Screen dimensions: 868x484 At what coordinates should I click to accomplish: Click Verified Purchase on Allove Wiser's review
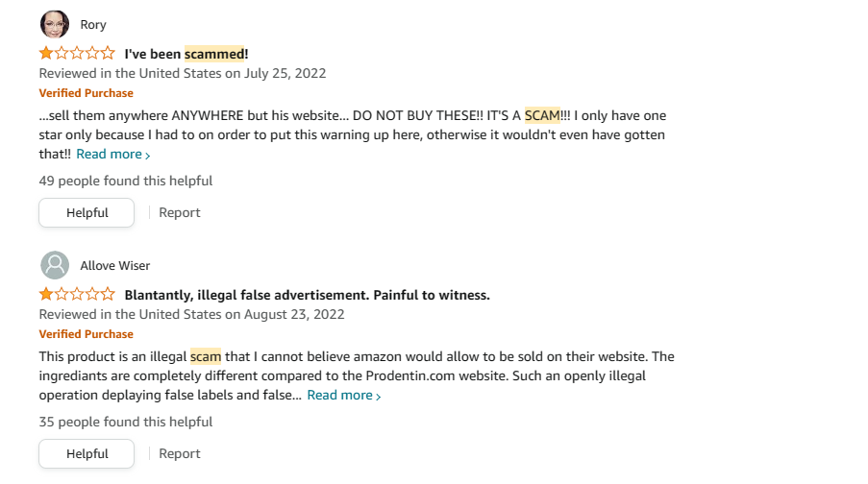pyautogui.click(x=87, y=334)
